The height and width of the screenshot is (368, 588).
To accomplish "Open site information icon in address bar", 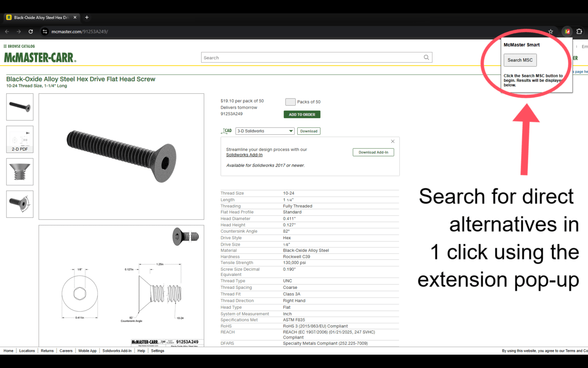I will point(45,31).
